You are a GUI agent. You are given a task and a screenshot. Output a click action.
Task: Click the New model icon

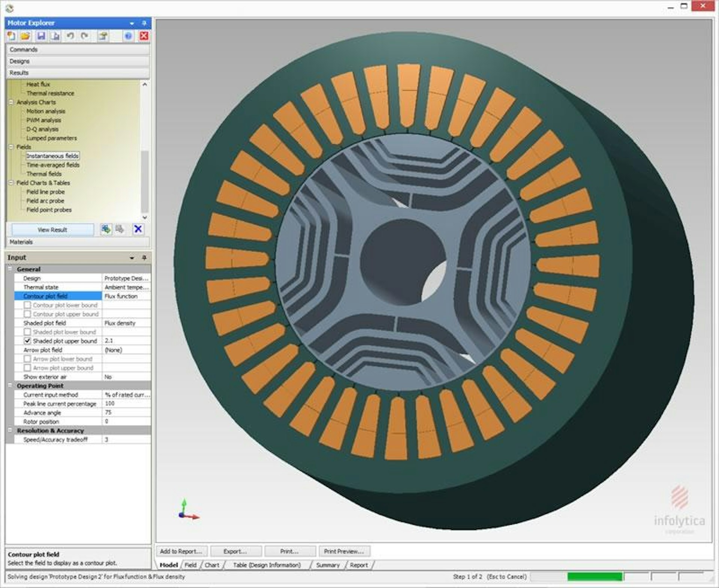coord(12,36)
